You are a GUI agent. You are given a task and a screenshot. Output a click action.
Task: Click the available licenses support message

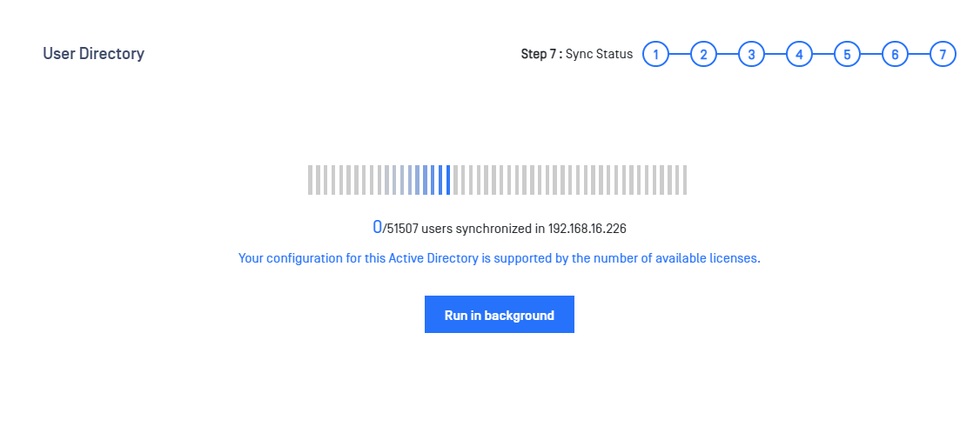(500, 258)
